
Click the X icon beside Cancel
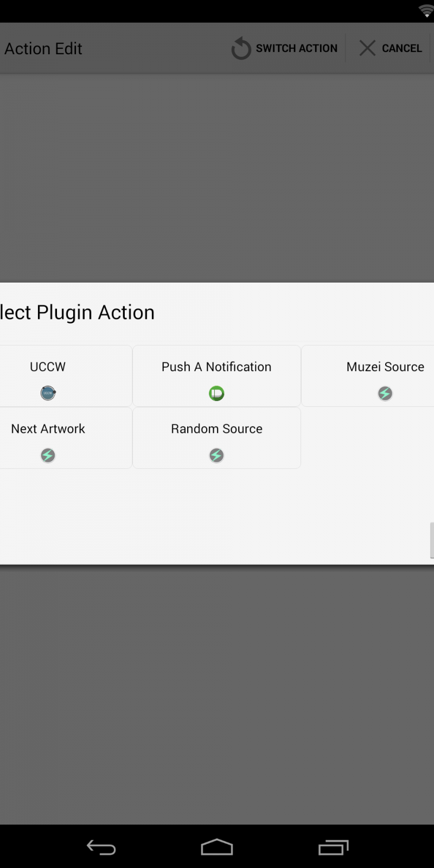pyautogui.click(x=367, y=48)
